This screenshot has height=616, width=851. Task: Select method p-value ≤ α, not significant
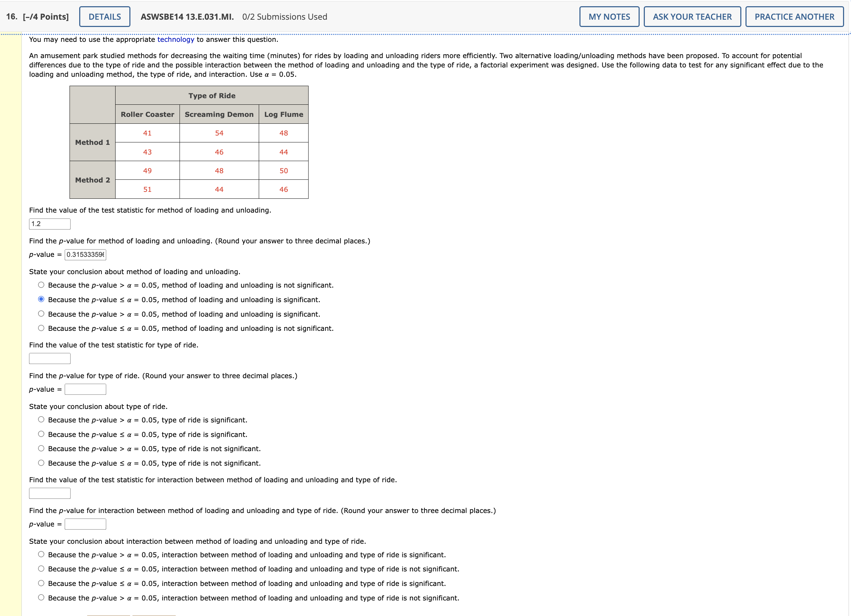click(x=41, y=328)
